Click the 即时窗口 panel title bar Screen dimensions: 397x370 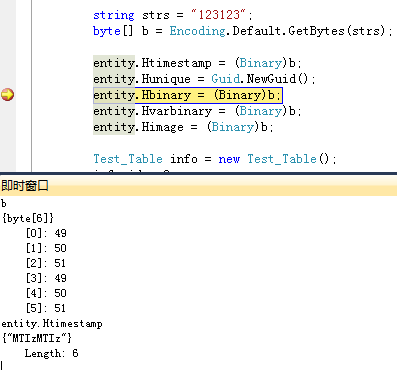[198, 185]
